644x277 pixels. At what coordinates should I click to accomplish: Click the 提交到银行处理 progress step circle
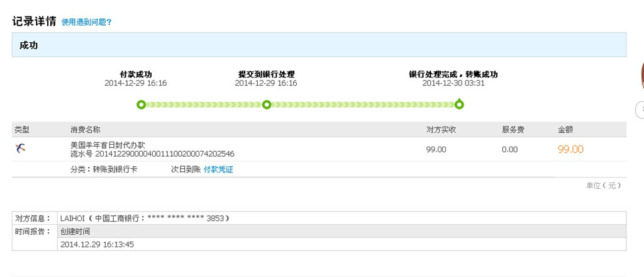266,105
